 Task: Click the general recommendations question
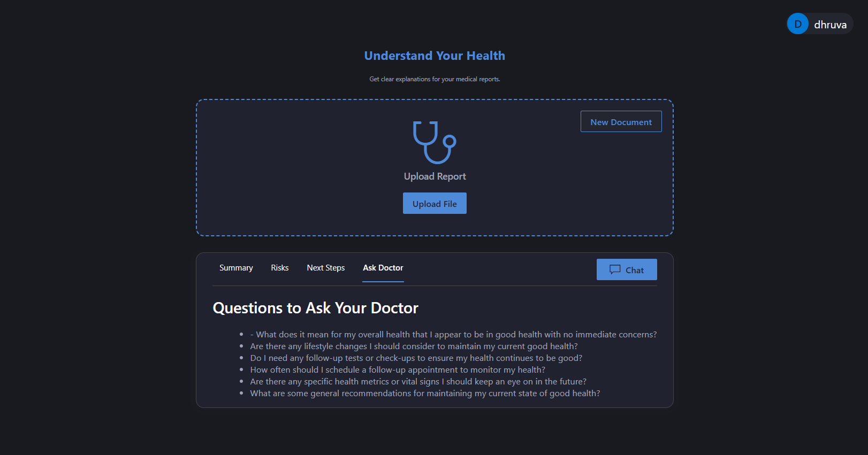coord(425,394)
